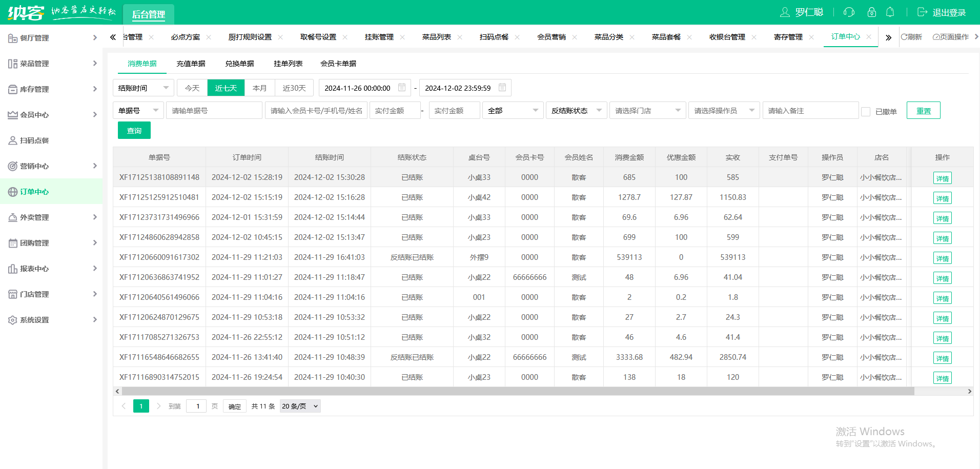The height and width of the screenshot is (469, 980).
Task: Click the green 查询 button
Action: (134, 131)
